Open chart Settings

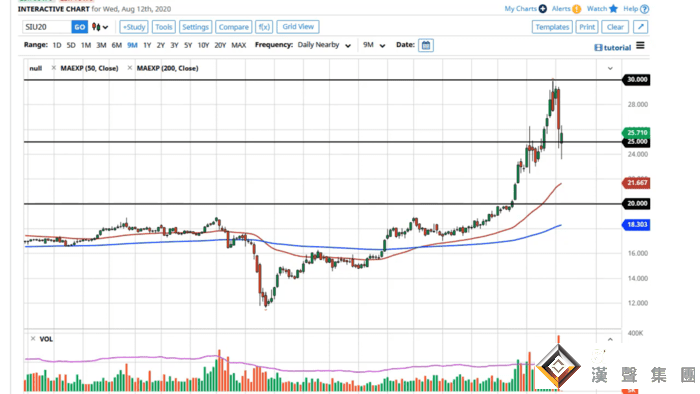(x=195, y=27)
